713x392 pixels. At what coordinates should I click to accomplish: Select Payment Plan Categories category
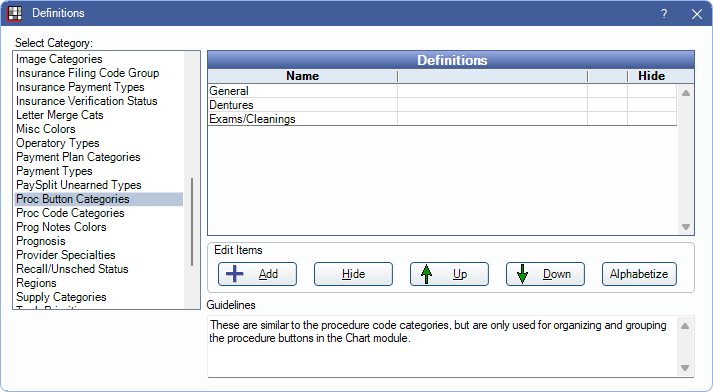click(x=99, y=157)
